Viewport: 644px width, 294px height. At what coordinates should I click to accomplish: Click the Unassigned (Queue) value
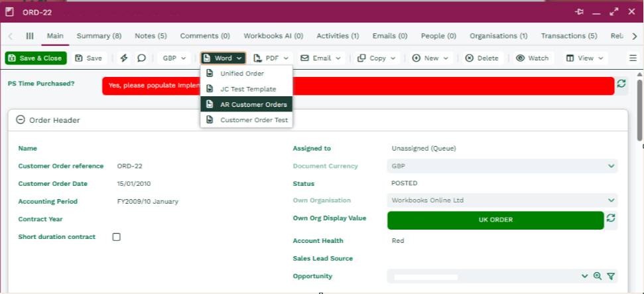424,148
